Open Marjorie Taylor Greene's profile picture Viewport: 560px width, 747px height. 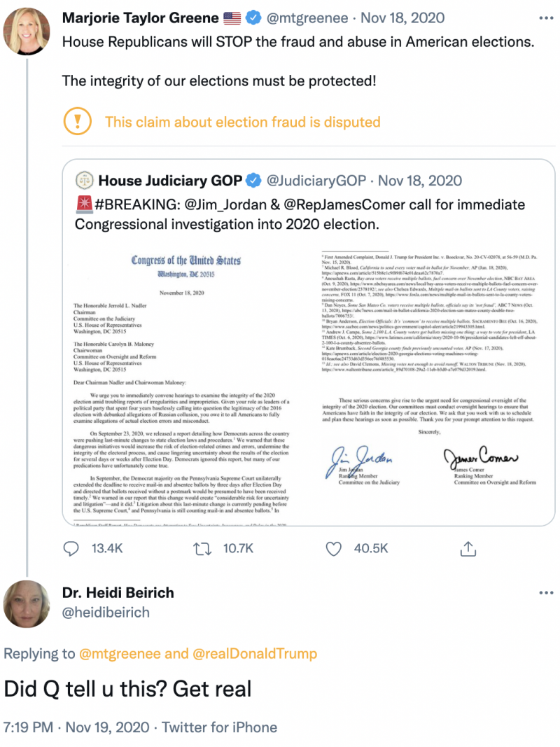[27, 32]
